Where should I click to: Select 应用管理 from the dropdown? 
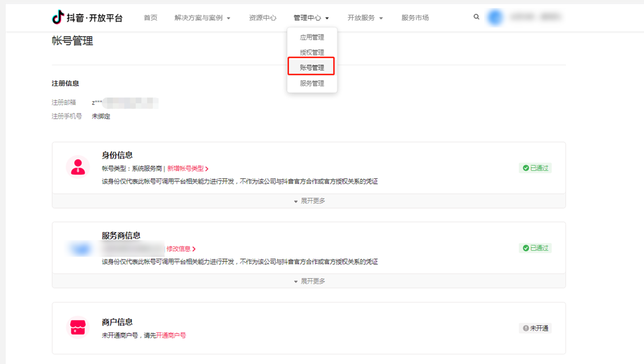pyautogui.click(x=312, y=37)
